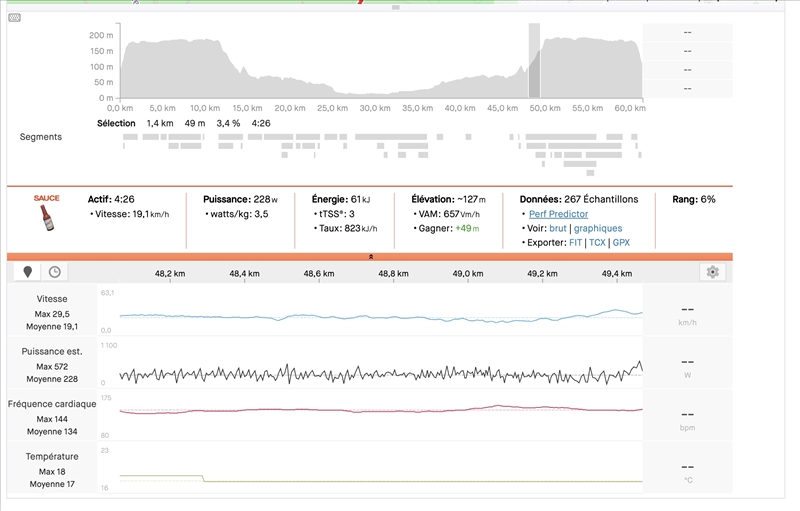Switch x-axis to distance with pin icon
This screenshot has height=511, width=800.
click(28, 271)
